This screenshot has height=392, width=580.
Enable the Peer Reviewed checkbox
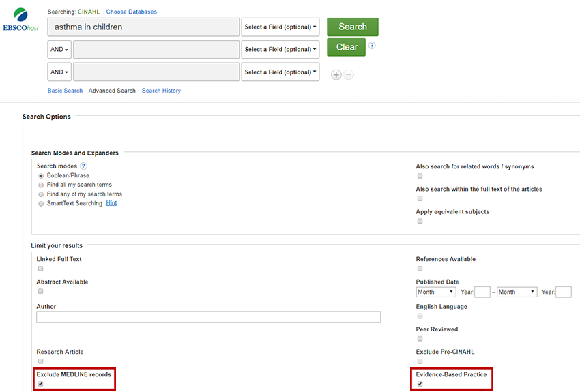[x=420, y=339]
